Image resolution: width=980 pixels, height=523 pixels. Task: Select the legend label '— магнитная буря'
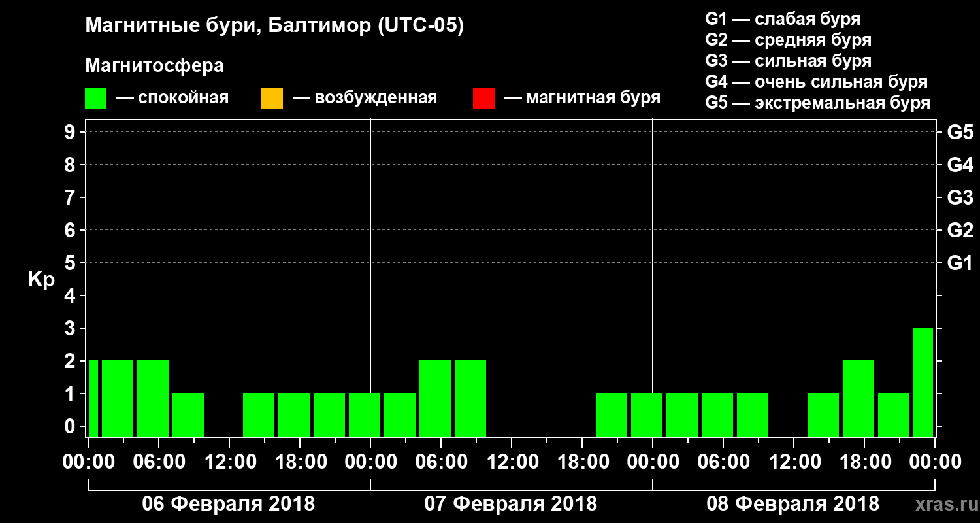[582, 99]
